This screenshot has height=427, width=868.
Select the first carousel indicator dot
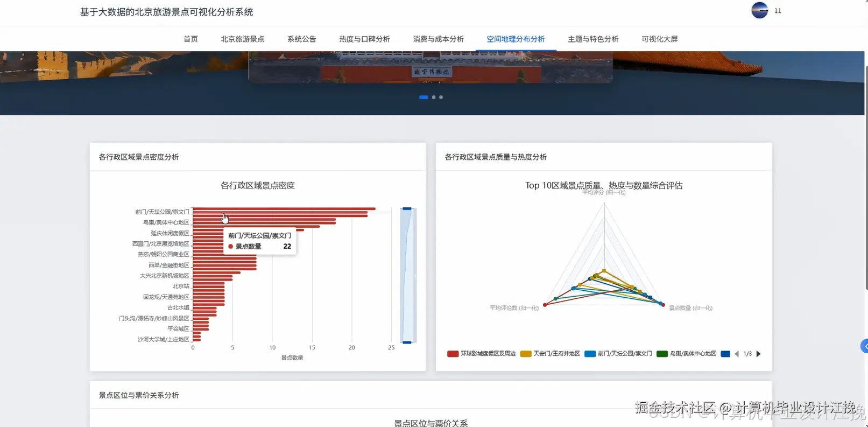click(x=424, y=97)
